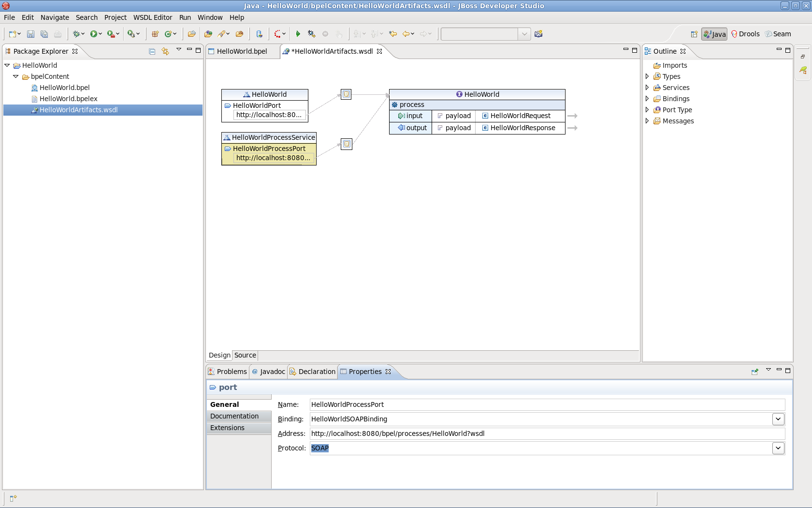This screenshot has width=812, height=508.
Task: Switch to the Drools perspective
Action: point(745,34)
